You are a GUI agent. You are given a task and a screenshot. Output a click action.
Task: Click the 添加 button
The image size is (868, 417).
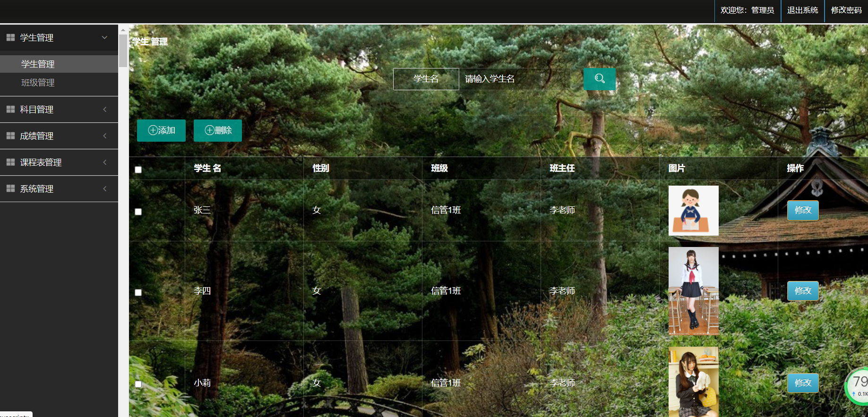[x=161, y=130]
